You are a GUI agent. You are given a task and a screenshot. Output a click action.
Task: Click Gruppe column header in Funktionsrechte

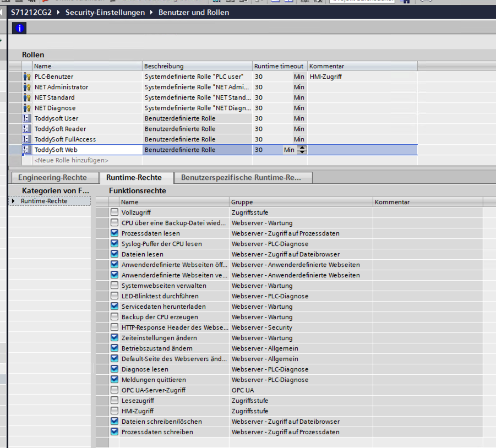coord(301,202)
